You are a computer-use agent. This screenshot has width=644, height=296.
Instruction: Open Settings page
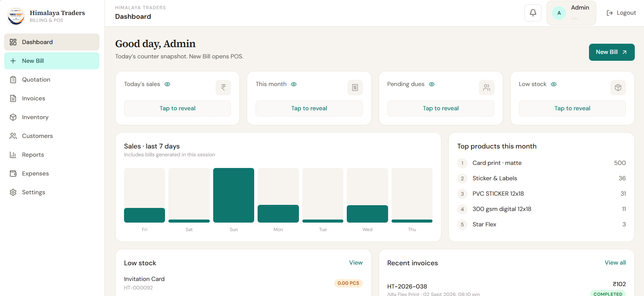[52, 192]
